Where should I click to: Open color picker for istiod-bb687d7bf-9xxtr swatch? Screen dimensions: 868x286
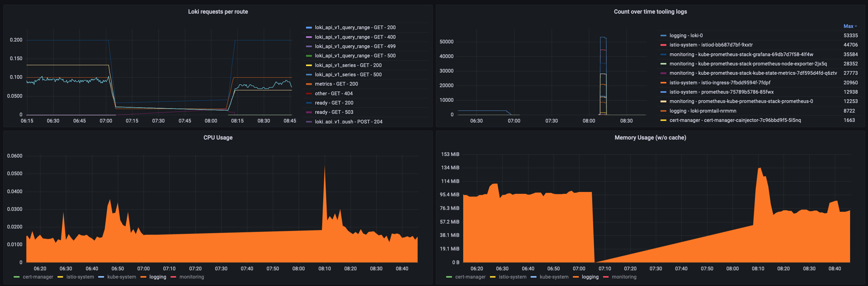(x=663, y=45)
